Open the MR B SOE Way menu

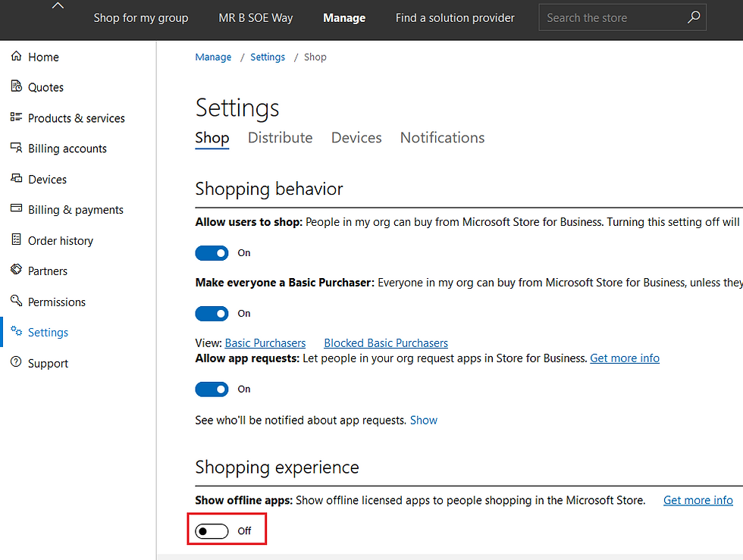256,18
